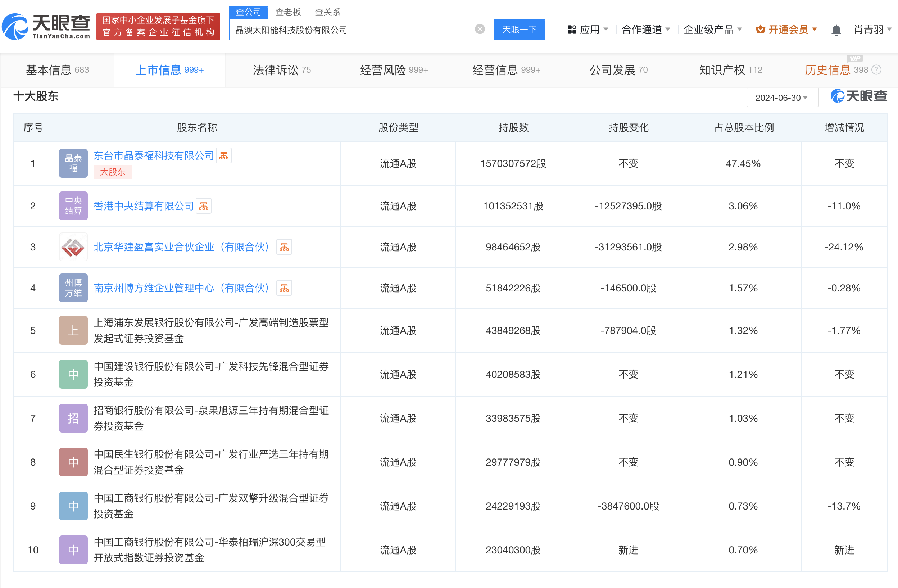Click the 47.45% share ratio cell
Screen dimensions: 898x588
(x=743, y=163)
